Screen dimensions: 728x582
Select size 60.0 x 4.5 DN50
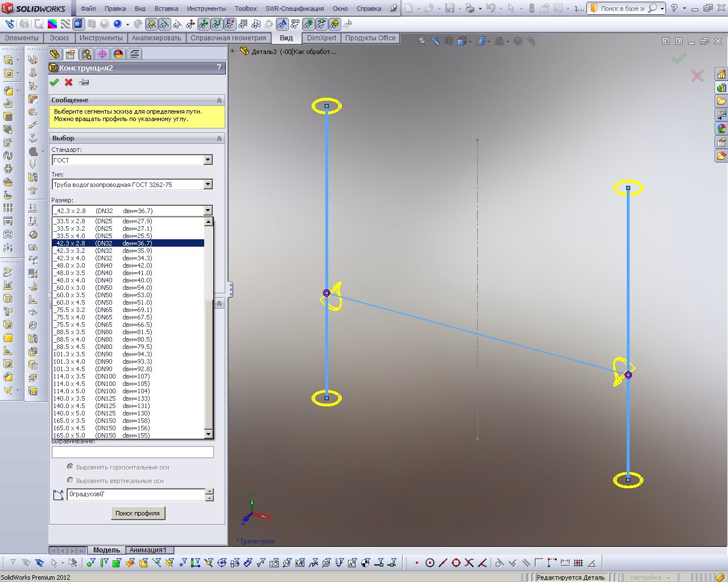click(128, 302)
